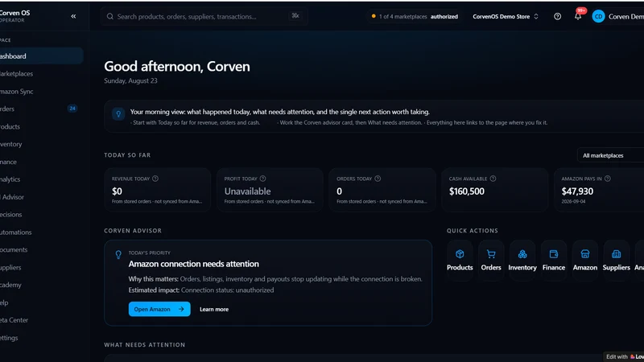Click info icon beside Cash Available
The width and height of the screenshot is (644, 362).
click(x=493, y=179)
